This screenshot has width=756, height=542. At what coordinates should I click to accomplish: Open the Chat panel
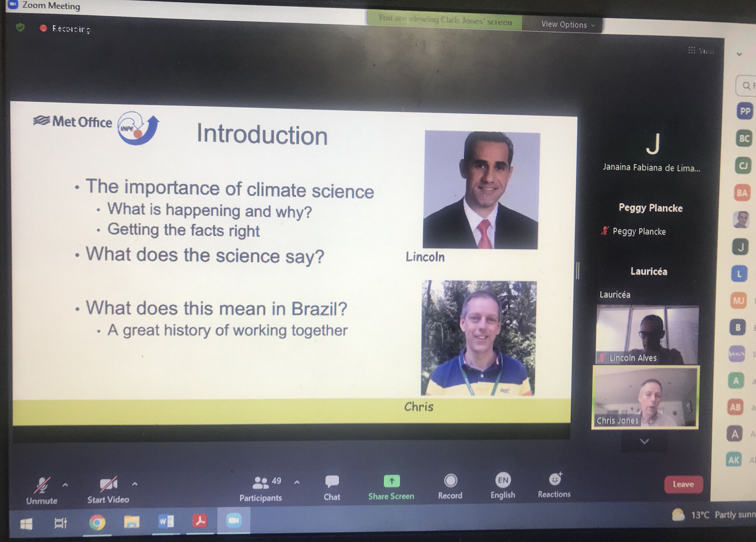pyautogui.click(x=332, y=488)
